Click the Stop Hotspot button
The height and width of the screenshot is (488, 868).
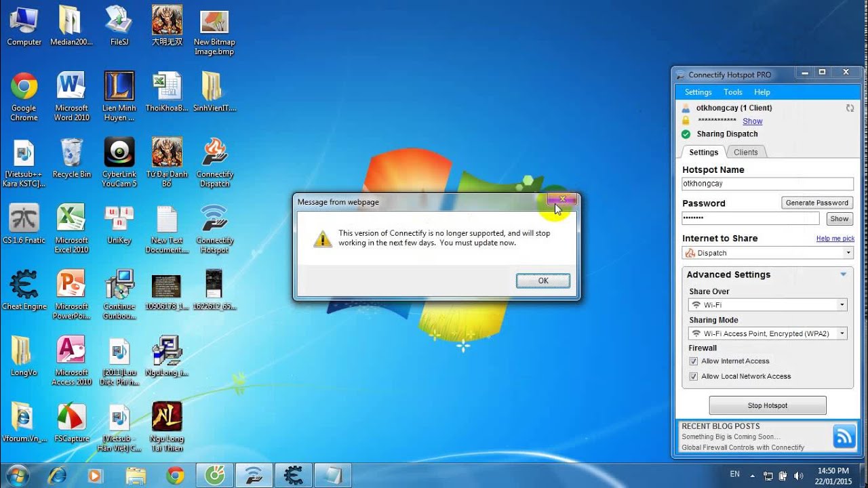click(x=768, y=405)
